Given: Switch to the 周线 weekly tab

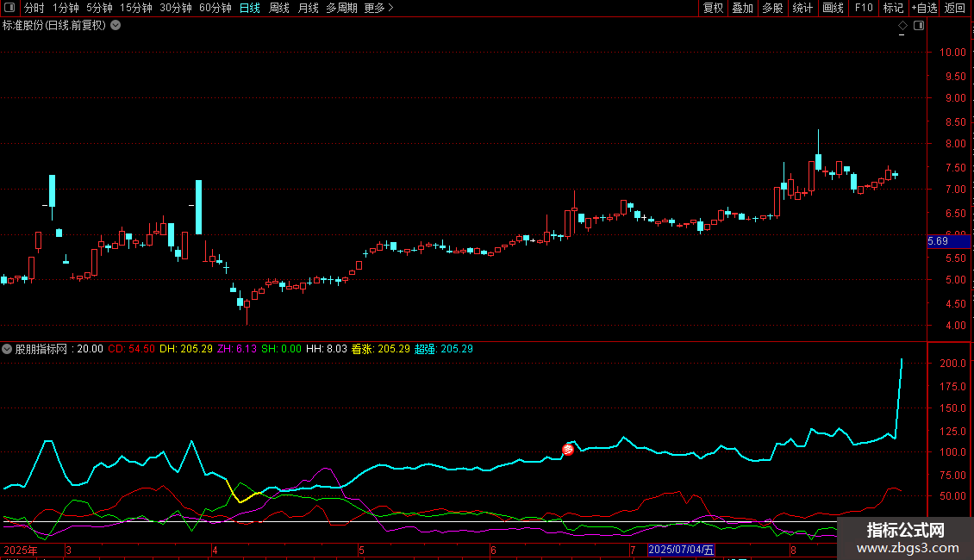Looking at the screenshot, I should coord(279,8).
